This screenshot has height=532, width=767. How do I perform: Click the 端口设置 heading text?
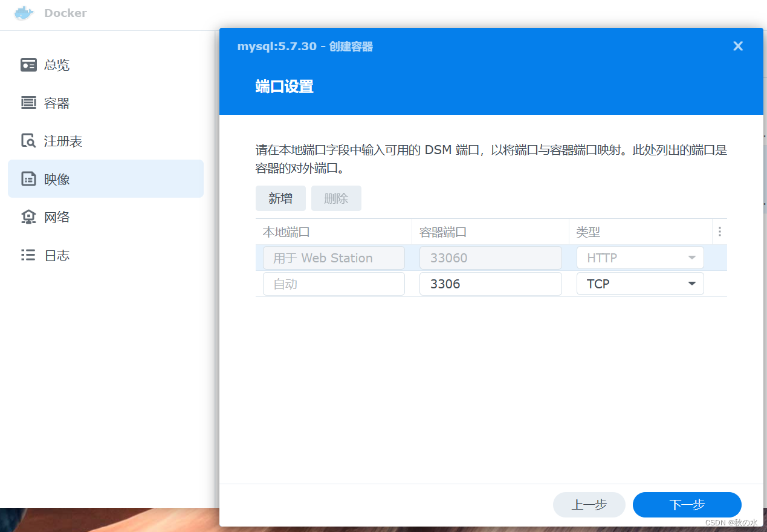(x=285, y=87)
